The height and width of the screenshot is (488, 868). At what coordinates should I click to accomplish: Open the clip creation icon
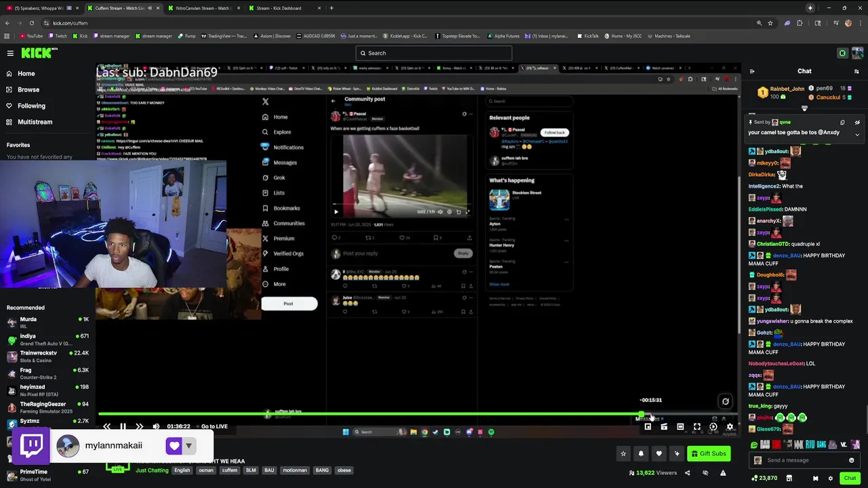(664, 427)
